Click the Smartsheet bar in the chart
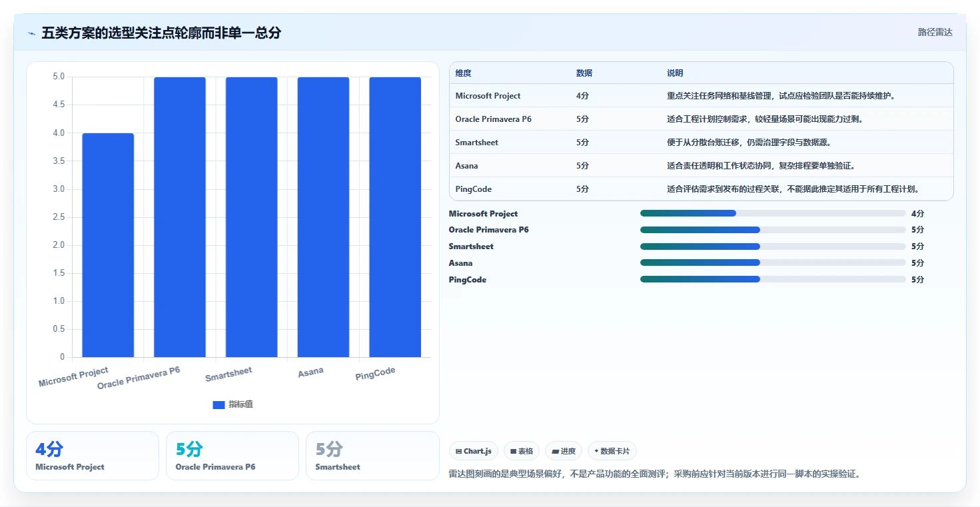This screenshot has height=507, width=980. 251,217
